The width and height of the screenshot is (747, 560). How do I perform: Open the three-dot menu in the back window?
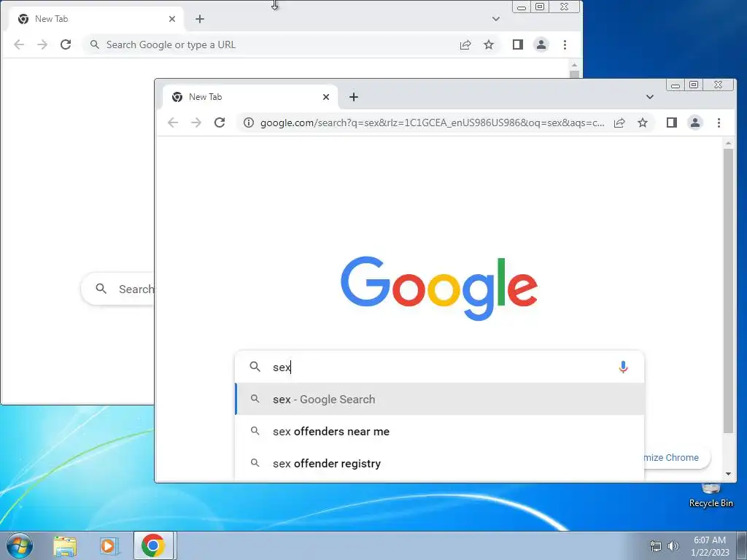[565, 44]
